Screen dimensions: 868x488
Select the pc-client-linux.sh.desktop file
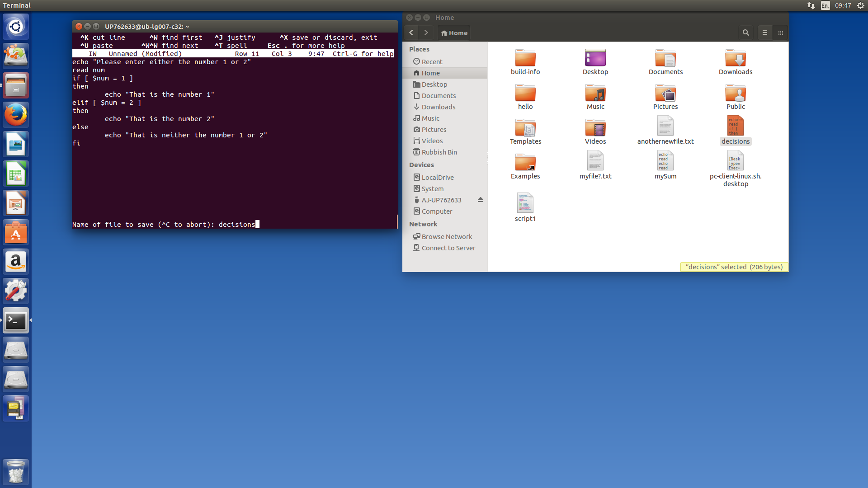coord(736,169)
